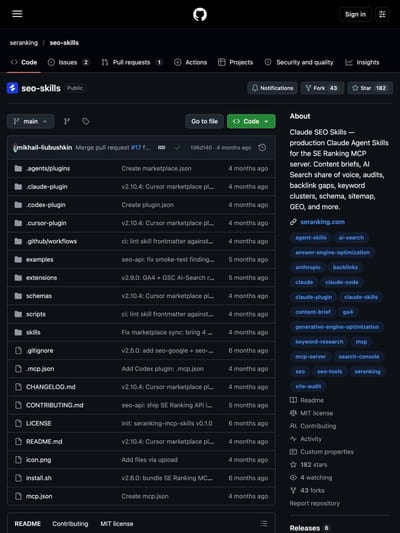This screenshot has height=533, width=400.
Task: Visit the seranking.com website link
Action: [323, 222]
